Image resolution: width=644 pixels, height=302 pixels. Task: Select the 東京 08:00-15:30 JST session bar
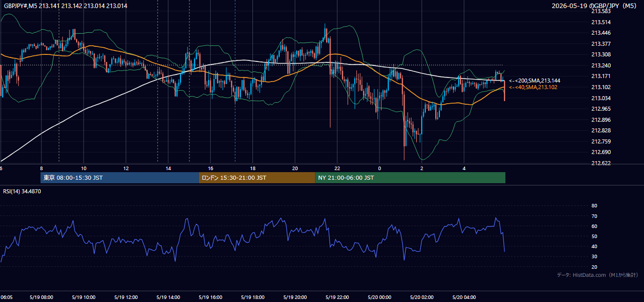click(120, 178)
